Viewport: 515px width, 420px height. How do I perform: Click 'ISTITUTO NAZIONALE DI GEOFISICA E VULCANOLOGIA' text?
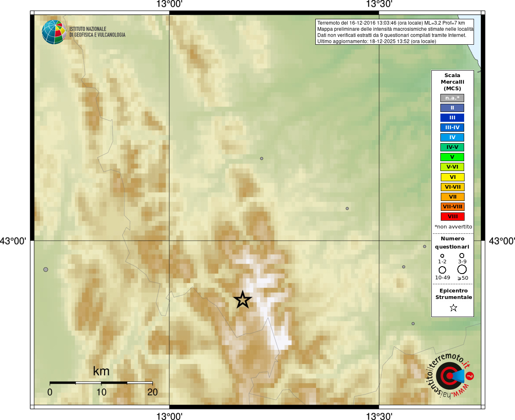point(97,32)
